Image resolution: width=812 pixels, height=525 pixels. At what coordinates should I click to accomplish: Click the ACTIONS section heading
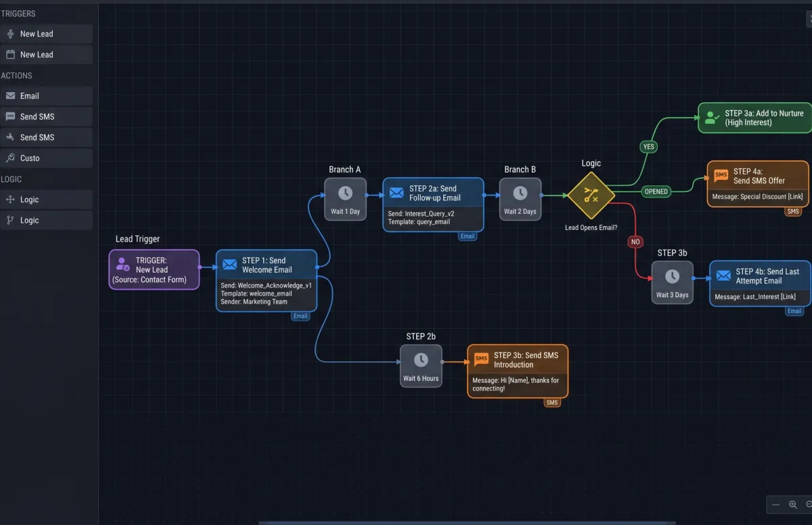(16, 76)
